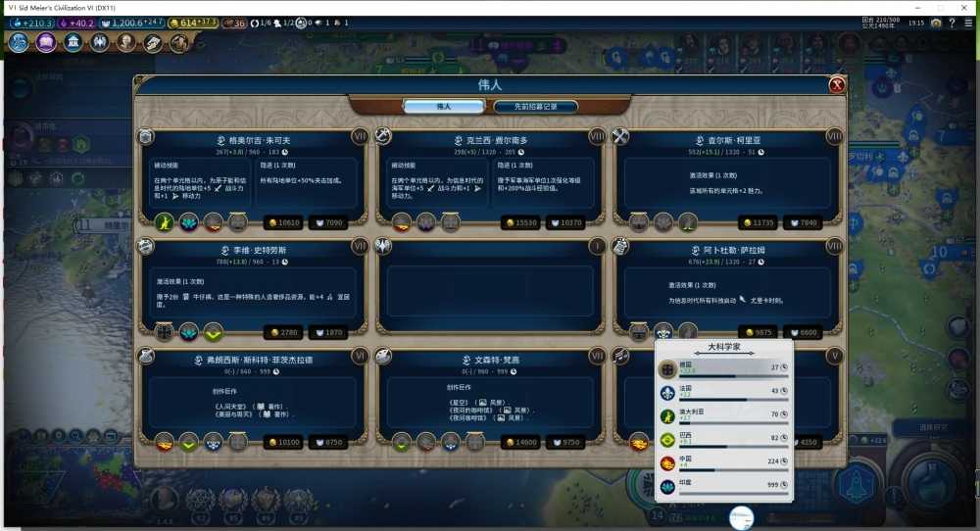Click faith balance 1,200.6 in top bar
Viewport: 980px width, 531px height.
coord(132,24)
